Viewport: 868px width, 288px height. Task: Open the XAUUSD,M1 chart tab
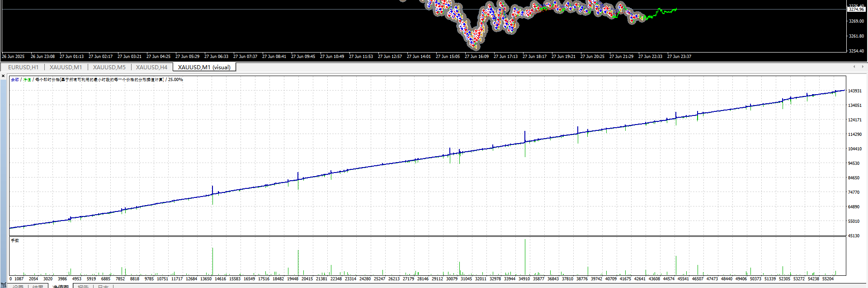point(66,67)
